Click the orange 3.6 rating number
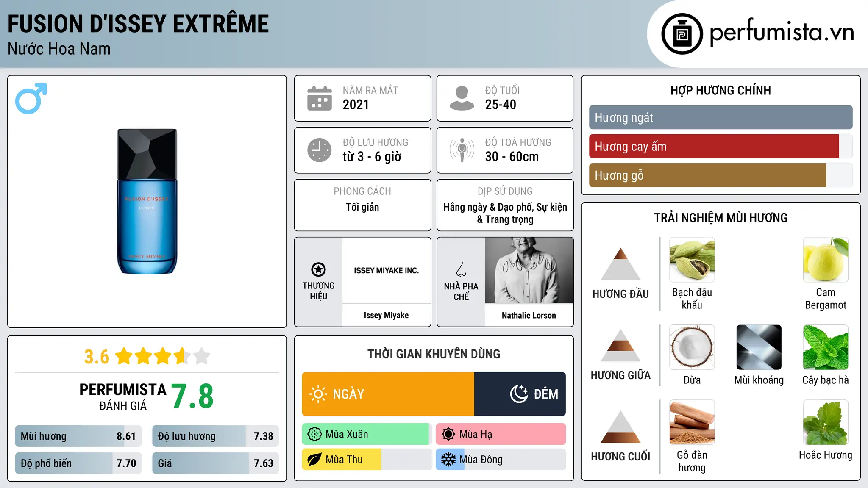The width and height of the screenshot is (868, 488). pyautogui.click(x=97, y=357)
